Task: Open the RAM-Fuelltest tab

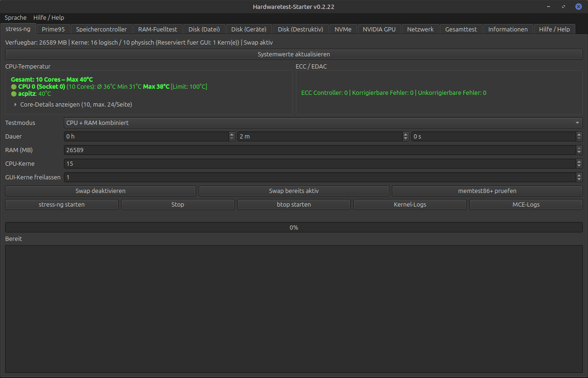Action: pyautogui.click(x=157, y=29)
